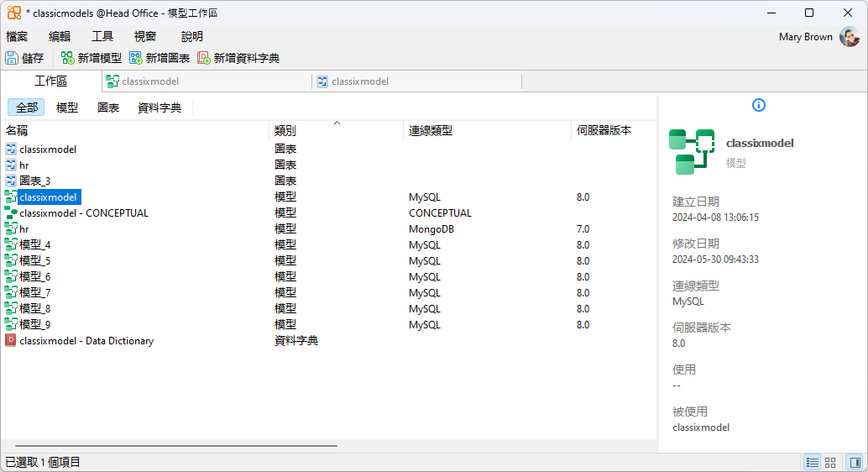Open the 視窗 menu
This screenshot has height=472, width=868.
coord(145,37)
